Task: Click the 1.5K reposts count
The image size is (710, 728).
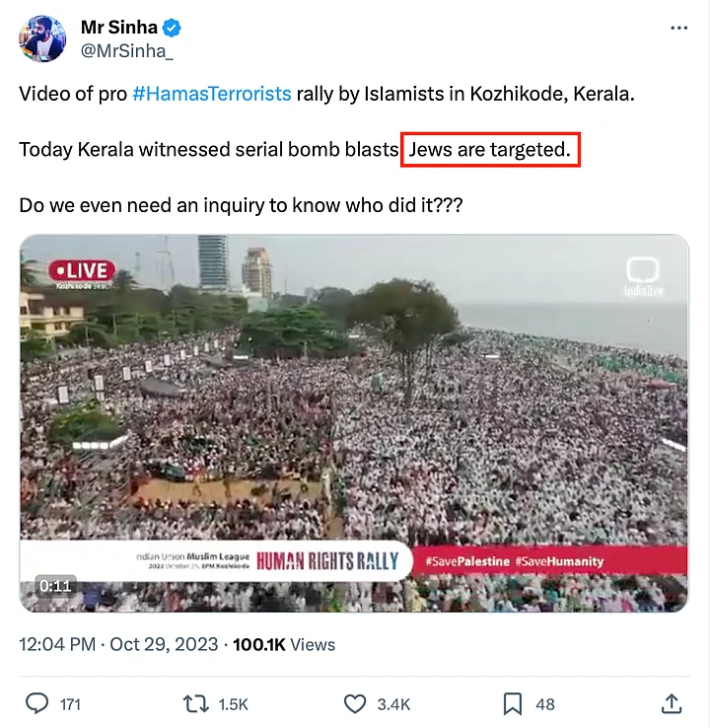Action: (233, 704)
